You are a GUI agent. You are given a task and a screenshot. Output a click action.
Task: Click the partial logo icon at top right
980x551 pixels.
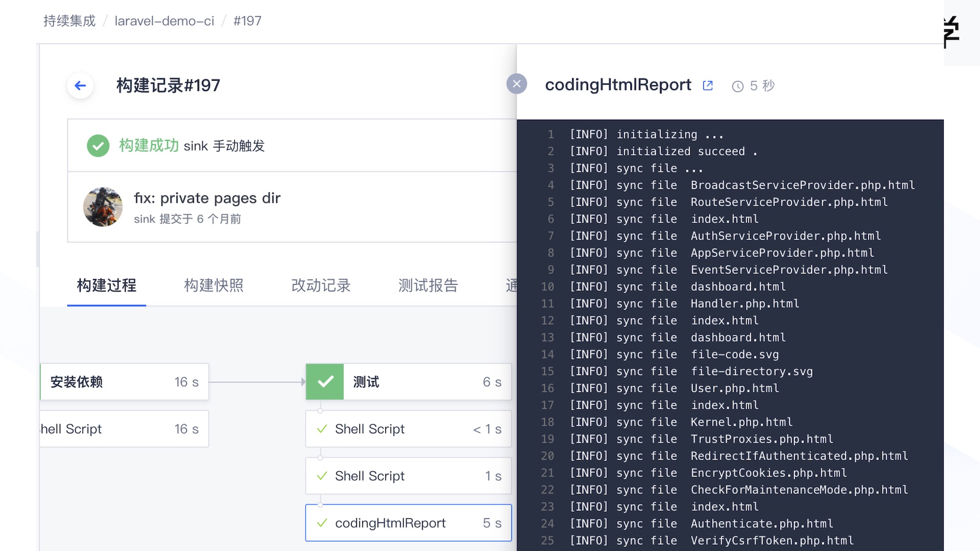click(951, 32)
